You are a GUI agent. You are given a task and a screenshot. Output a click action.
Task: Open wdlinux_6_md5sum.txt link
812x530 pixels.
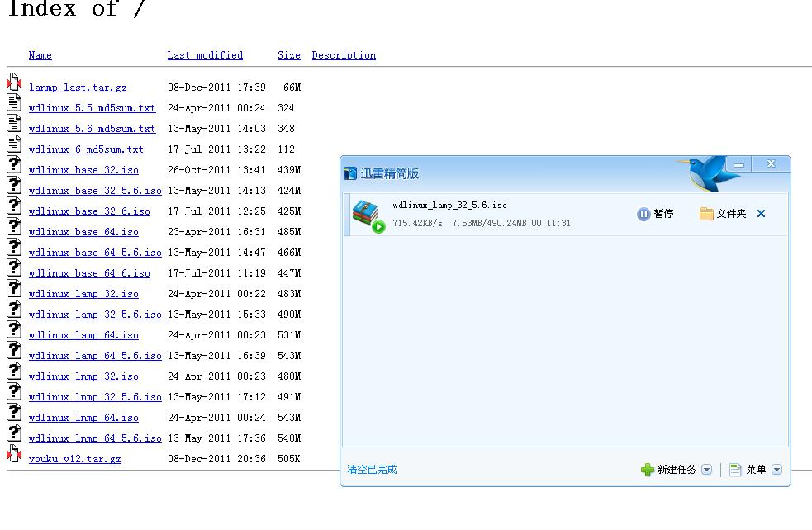click(86, 149)
